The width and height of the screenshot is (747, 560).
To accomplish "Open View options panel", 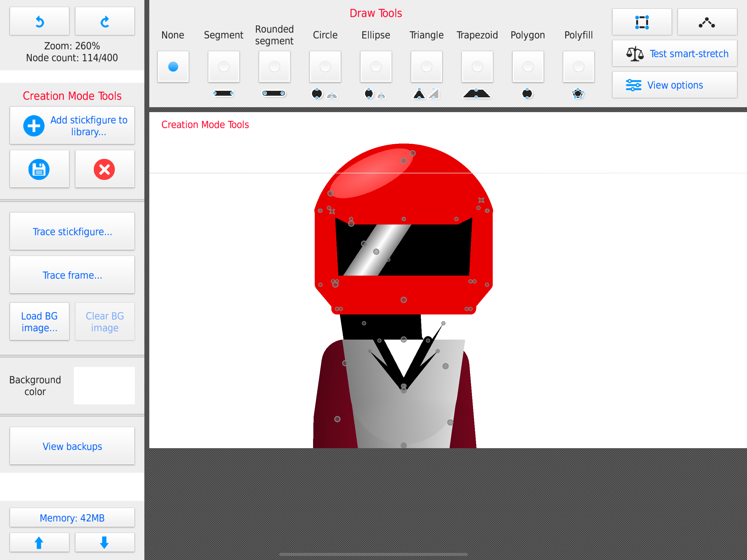I will (674, 85).
